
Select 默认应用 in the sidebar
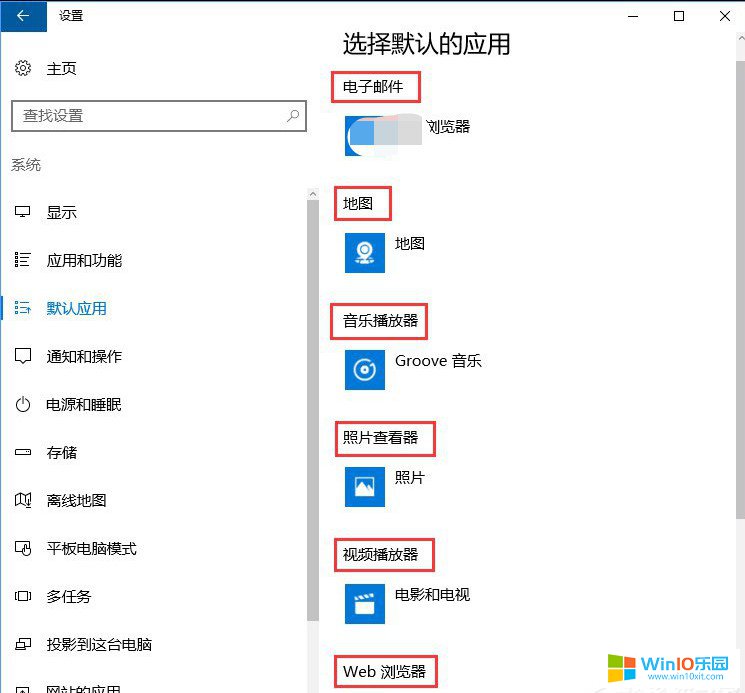[x=76, y=309]
